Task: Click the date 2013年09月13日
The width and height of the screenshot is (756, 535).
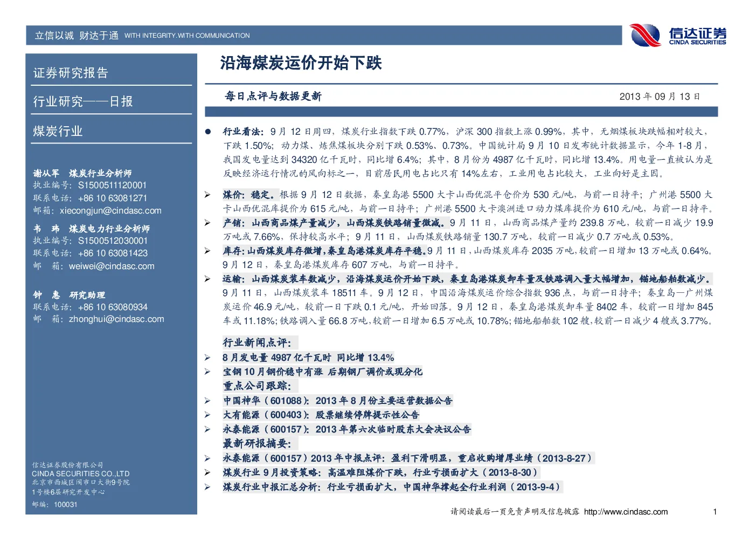Action: tap(660, 97)
